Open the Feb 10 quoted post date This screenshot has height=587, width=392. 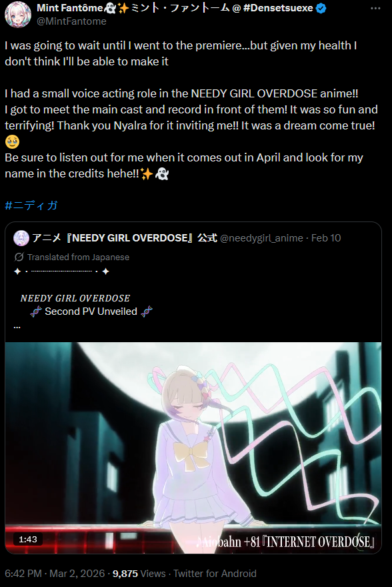click(x=326, y=238)
